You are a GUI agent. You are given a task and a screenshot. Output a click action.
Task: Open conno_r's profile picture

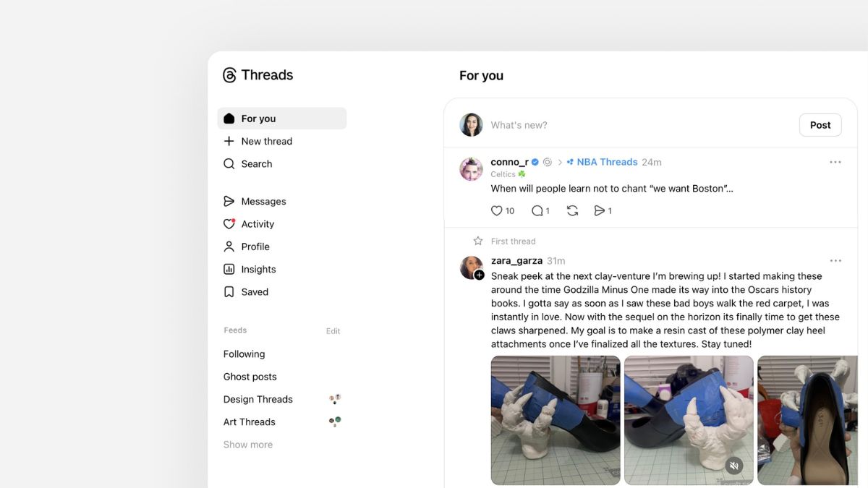tap(471, 169)
